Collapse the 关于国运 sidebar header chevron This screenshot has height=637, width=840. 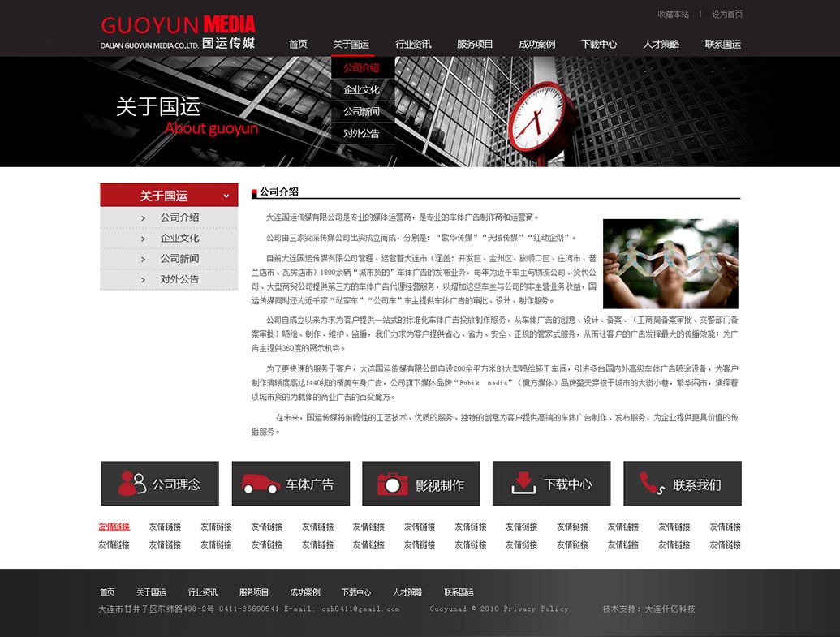(226, 196)
